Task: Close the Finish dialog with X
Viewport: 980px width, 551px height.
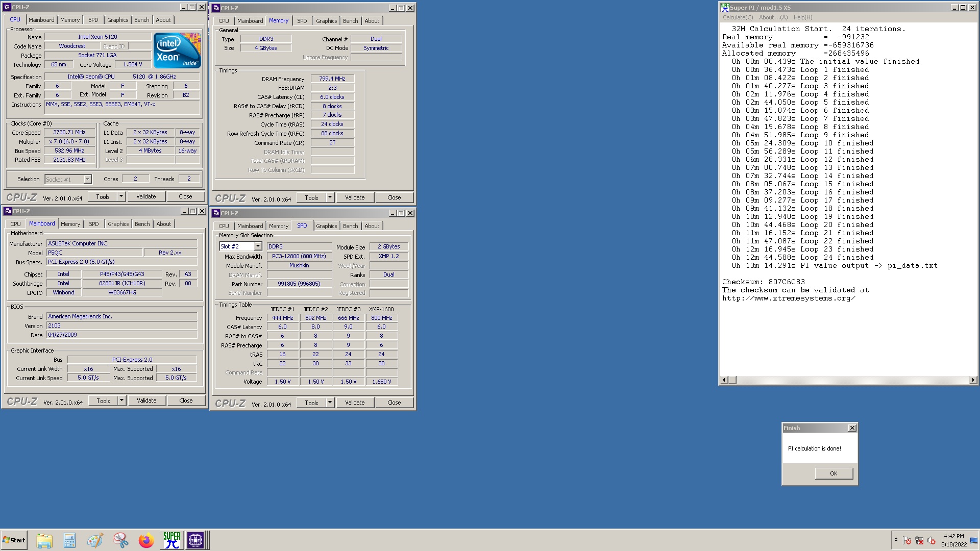Action: point(852,428)
